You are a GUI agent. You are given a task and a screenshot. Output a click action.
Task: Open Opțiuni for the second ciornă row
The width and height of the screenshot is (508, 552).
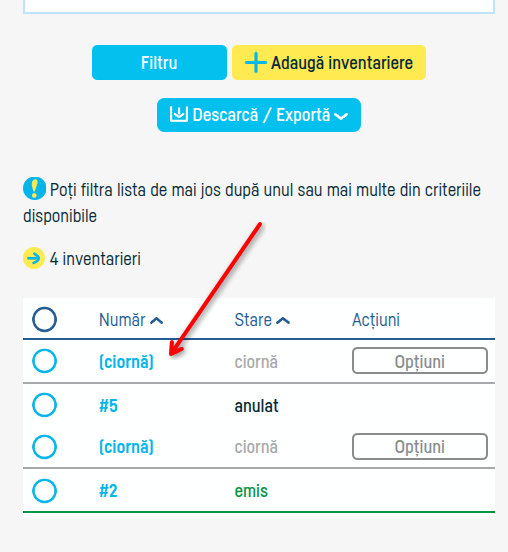pyautogui.click(x=420, y=447)
